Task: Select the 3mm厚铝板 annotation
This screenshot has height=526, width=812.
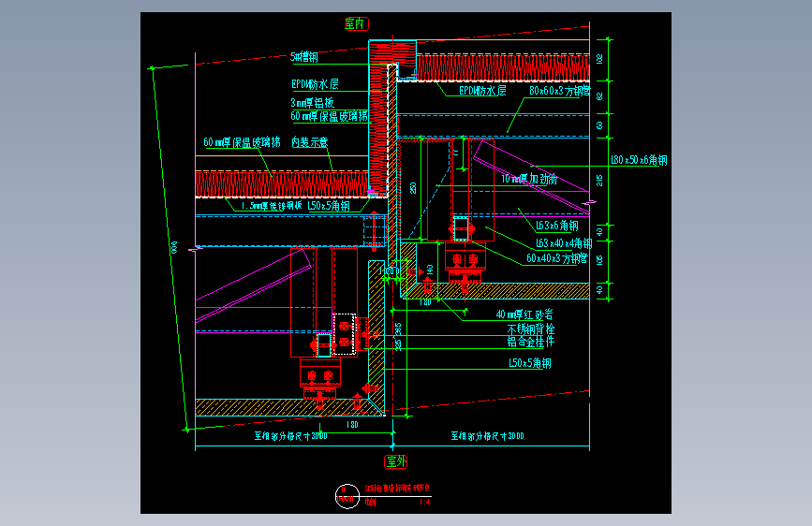Action: click(x=312, y=103)
